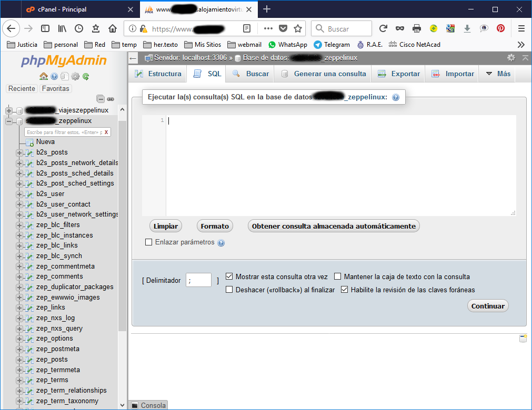
Task: Click the link-with-main-panel chain icon
Action: click(x=111, y=99)
